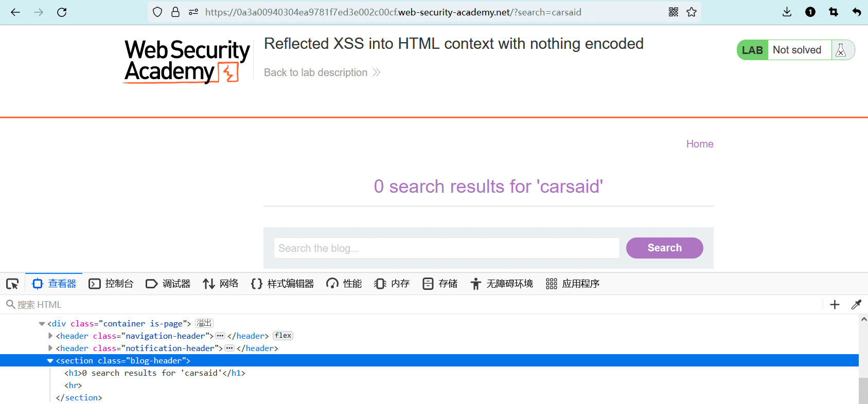
Task: Open the 网络 network tab
Action: (x=221, y=284)
